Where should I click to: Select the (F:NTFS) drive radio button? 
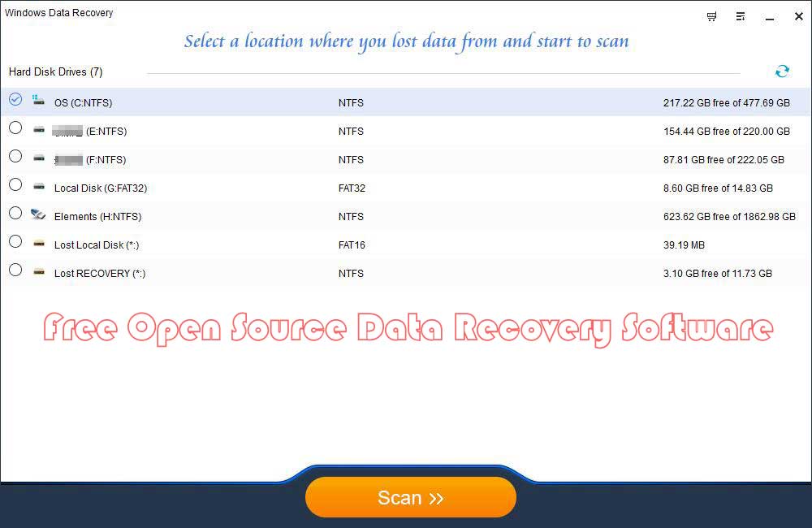(x=15, y=156)
